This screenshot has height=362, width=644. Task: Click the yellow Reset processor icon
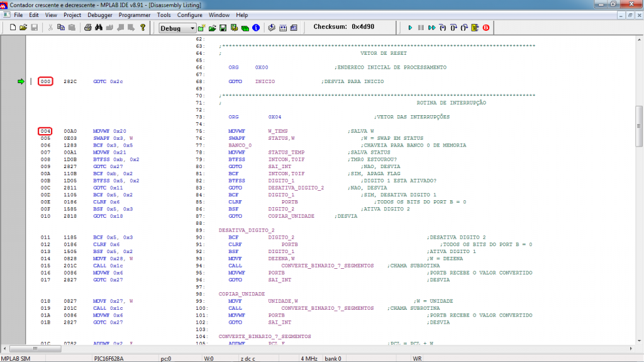[475, 28]
